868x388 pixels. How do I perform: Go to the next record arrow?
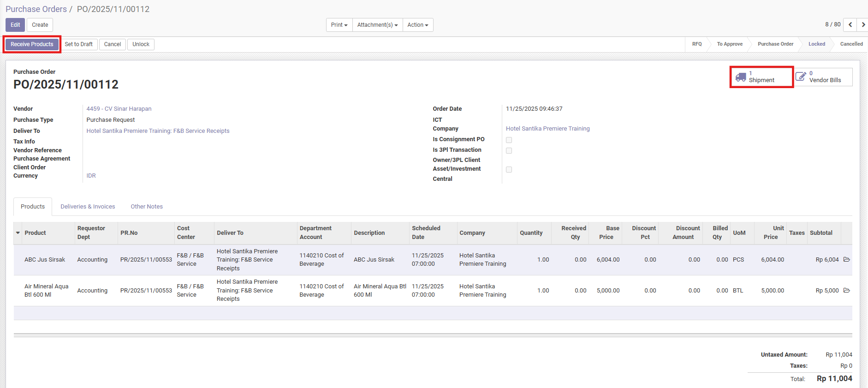863,25
